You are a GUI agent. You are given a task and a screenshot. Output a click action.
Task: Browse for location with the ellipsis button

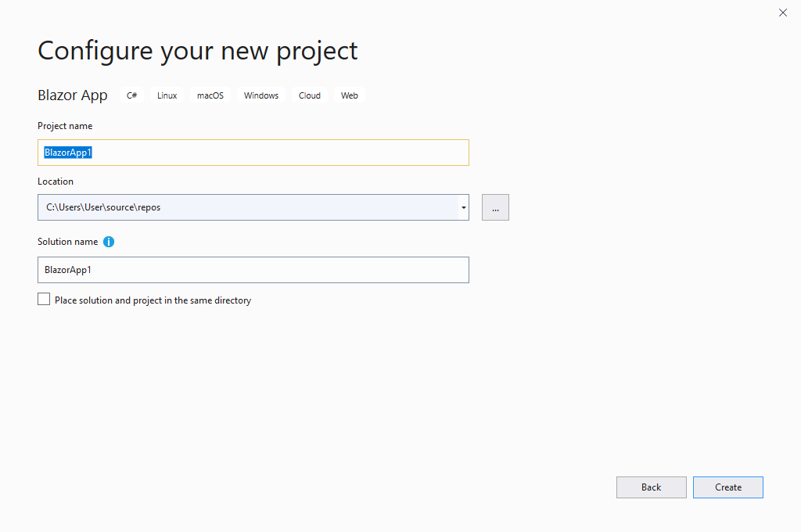coord(495,207)
